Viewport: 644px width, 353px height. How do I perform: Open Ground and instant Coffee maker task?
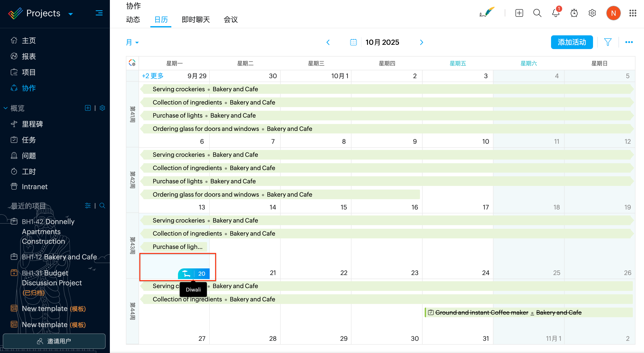(481, 313)
